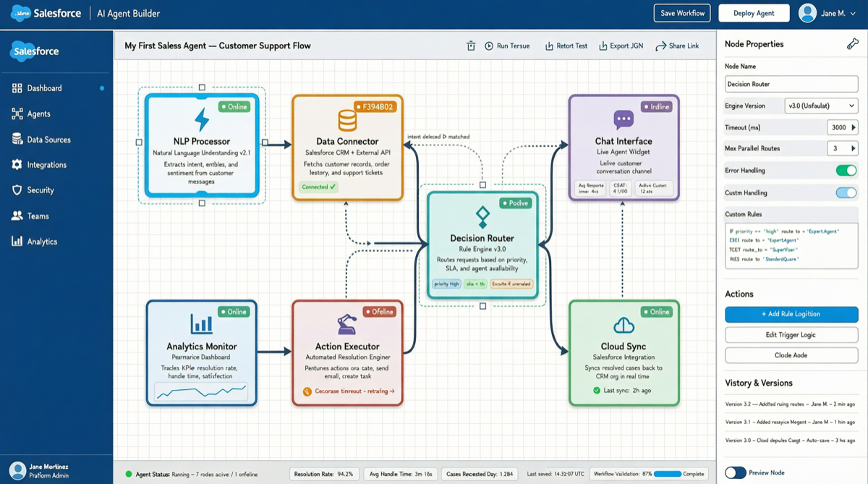This screenshot has height=484, width=868.
Task: Click the Retort Test icon
Action: (x=549, y=46)
